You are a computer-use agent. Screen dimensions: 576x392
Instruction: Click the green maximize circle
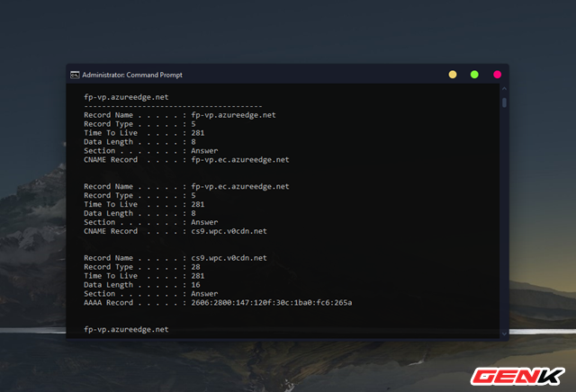pos(474,75)
